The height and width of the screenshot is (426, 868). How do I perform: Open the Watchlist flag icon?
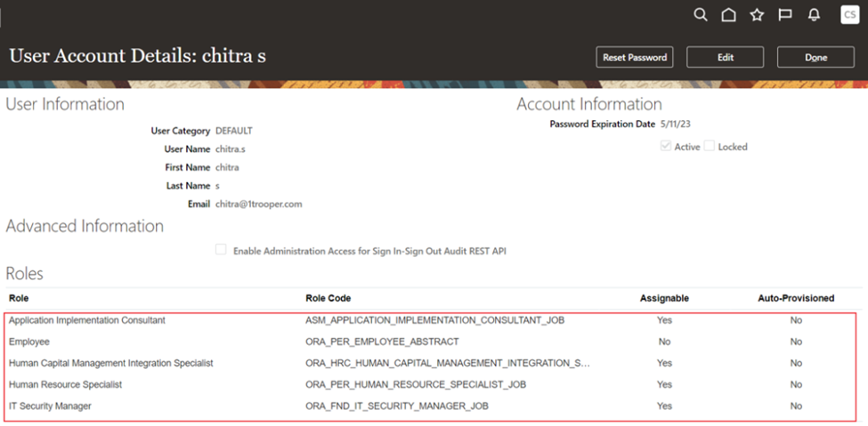pyautogui.click(x=785, y=15)
